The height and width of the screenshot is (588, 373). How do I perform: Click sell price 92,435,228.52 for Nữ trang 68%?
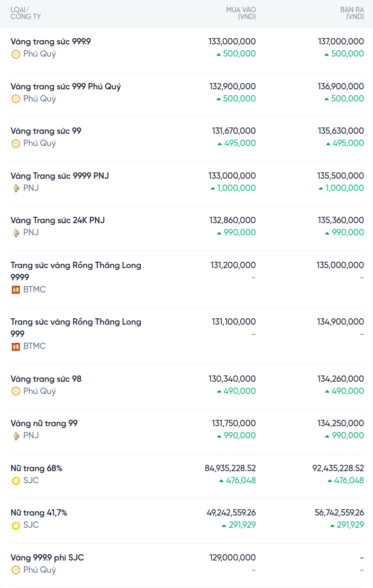(x=338, y=468)
